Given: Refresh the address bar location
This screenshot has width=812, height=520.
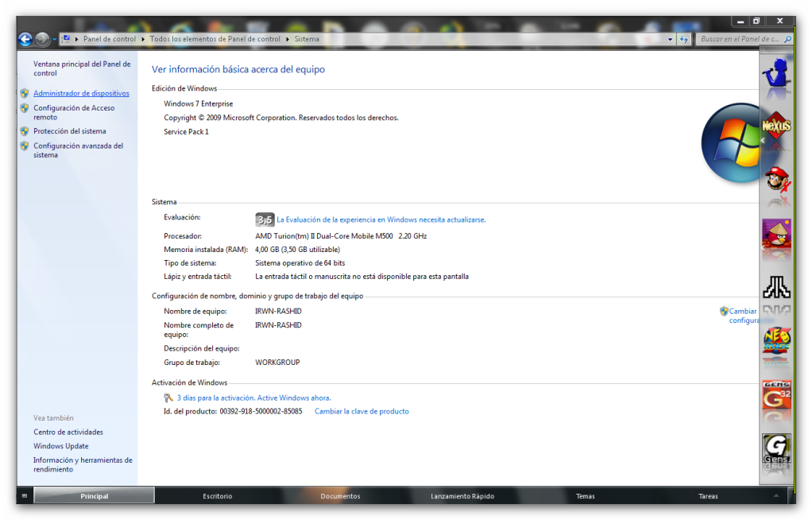Looking at the screenshot, I should [684, 39].
